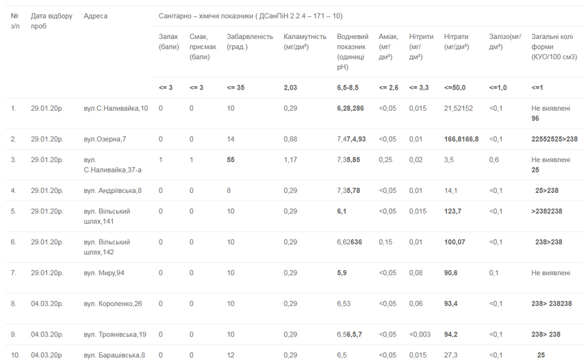
Task: Click address 'вул. Андріївська,8'
Action: pyautogui.click(x=112, y=191)
